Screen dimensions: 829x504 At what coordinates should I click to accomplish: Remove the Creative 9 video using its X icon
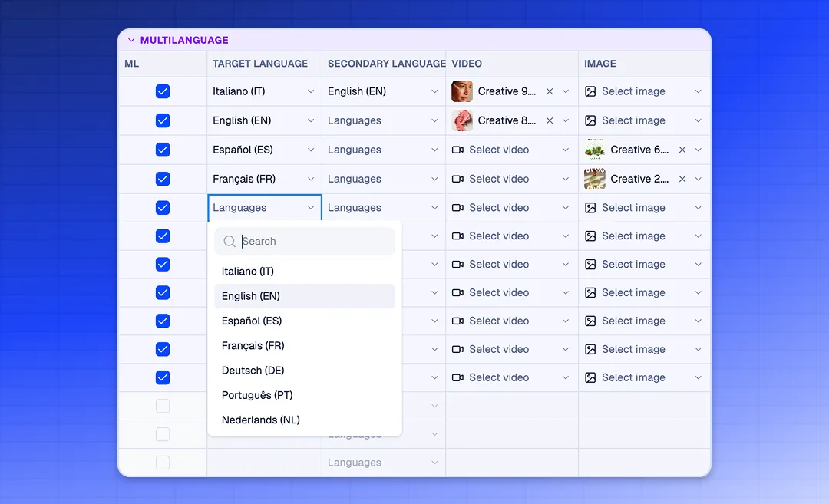[x=550, y=91]
